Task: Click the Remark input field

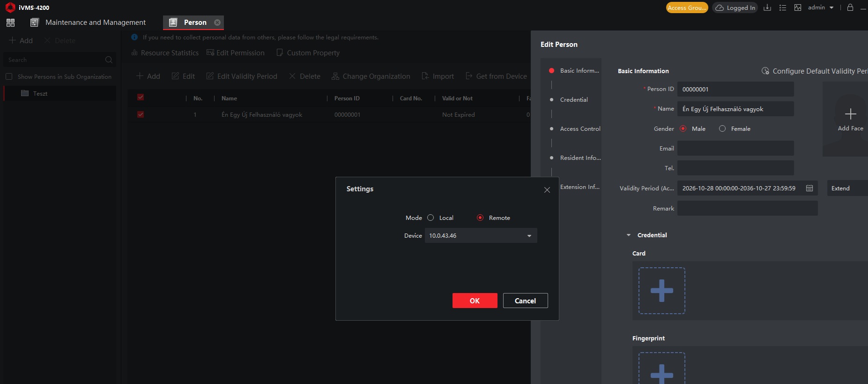Action: 748,208
